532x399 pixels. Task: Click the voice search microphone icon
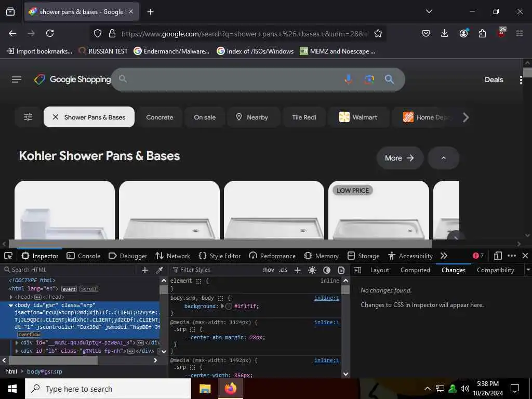348,79
